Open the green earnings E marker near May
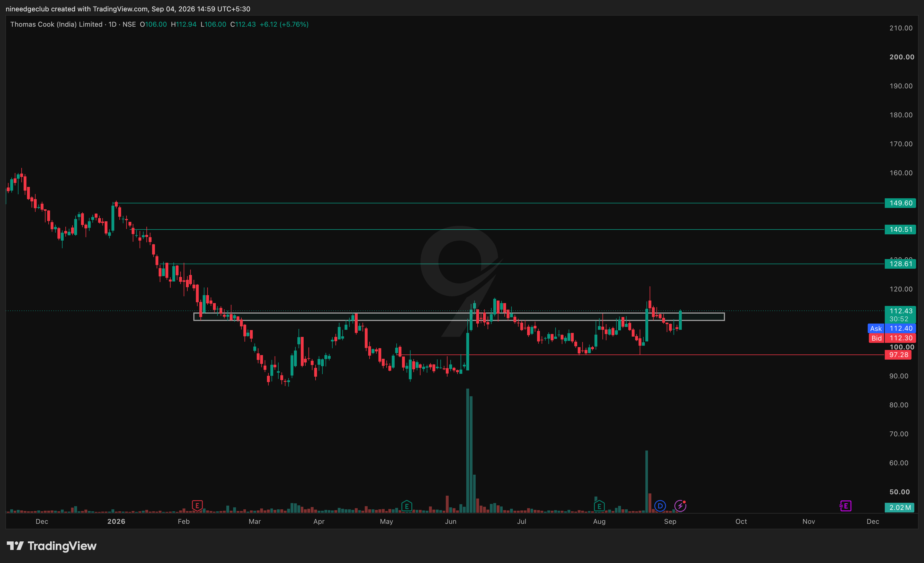 click(x=407, y=506)
